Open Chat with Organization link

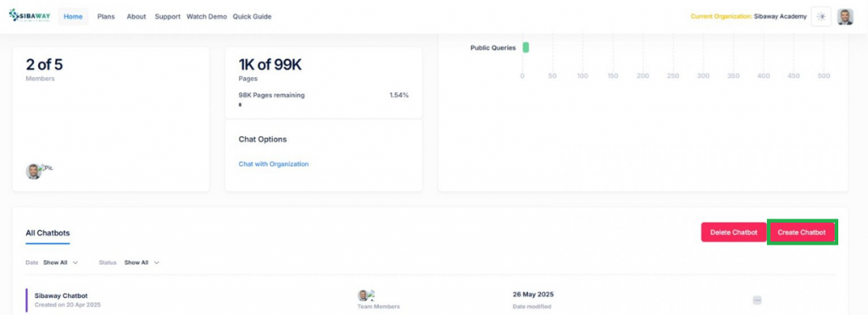point(274,164)
